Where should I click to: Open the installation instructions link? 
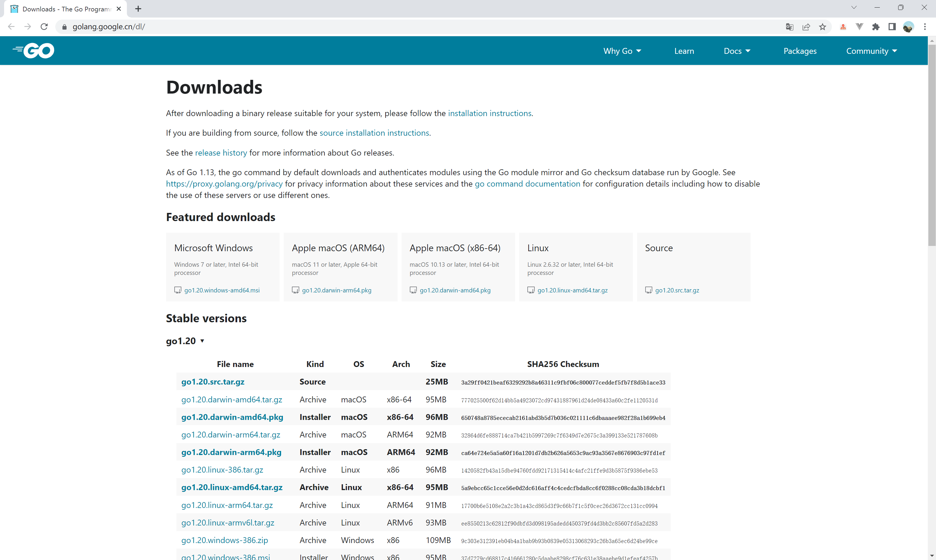click(x=490, y=113)
